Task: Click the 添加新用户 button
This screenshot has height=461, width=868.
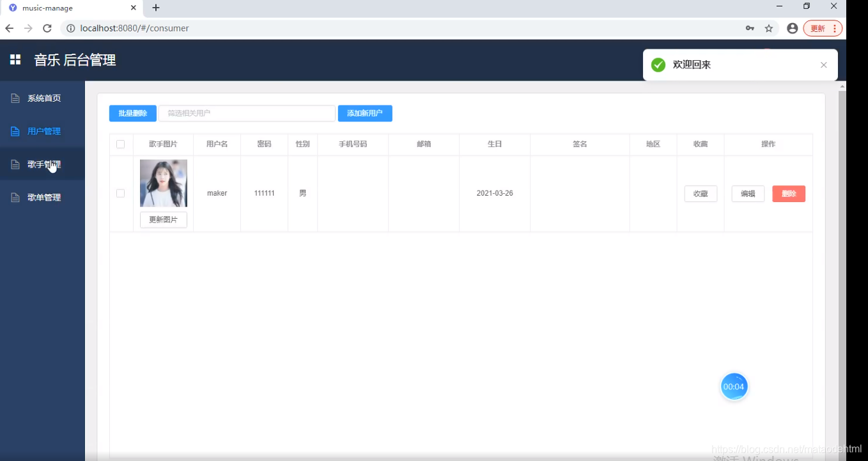Action: tap(365, 113)
